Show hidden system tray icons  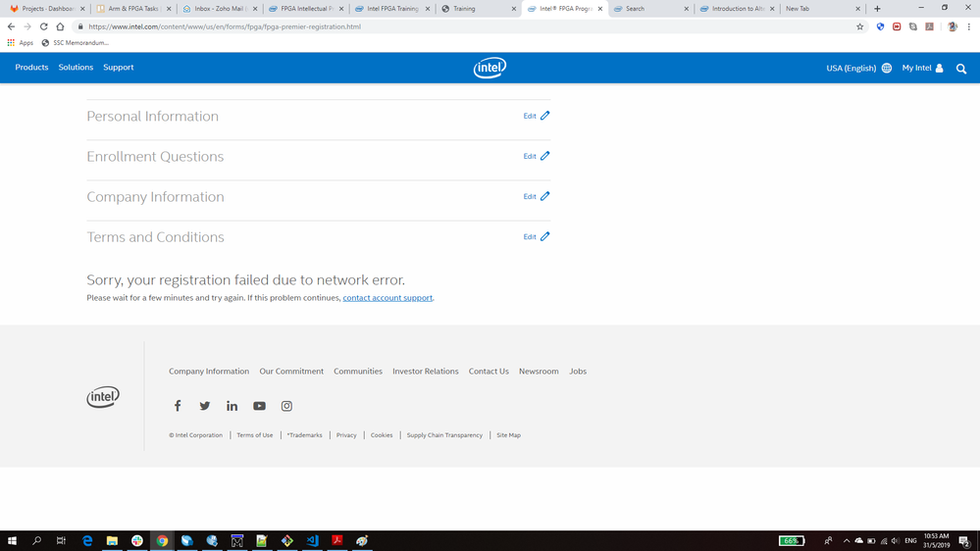click(847, 541)
